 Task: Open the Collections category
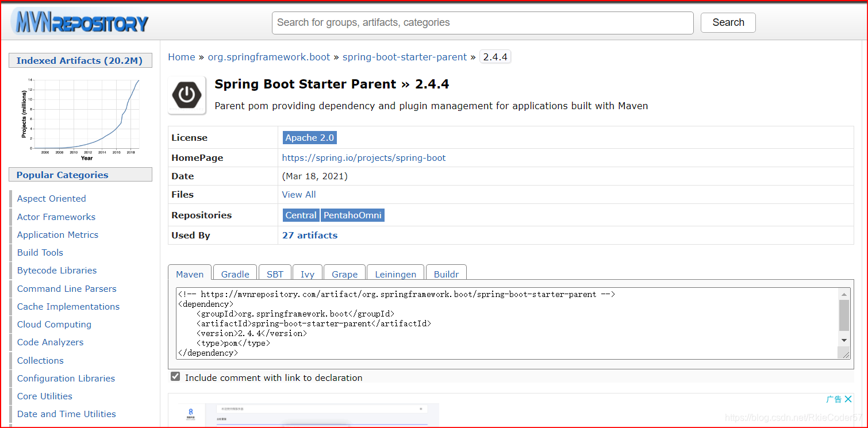click(40, 360)
